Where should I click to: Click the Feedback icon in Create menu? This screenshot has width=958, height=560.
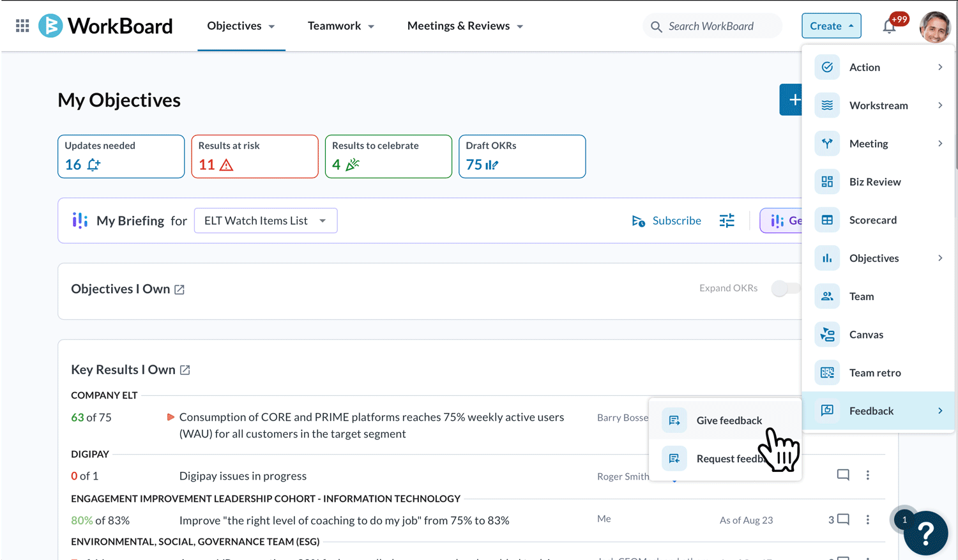click(x=827, y=411)
